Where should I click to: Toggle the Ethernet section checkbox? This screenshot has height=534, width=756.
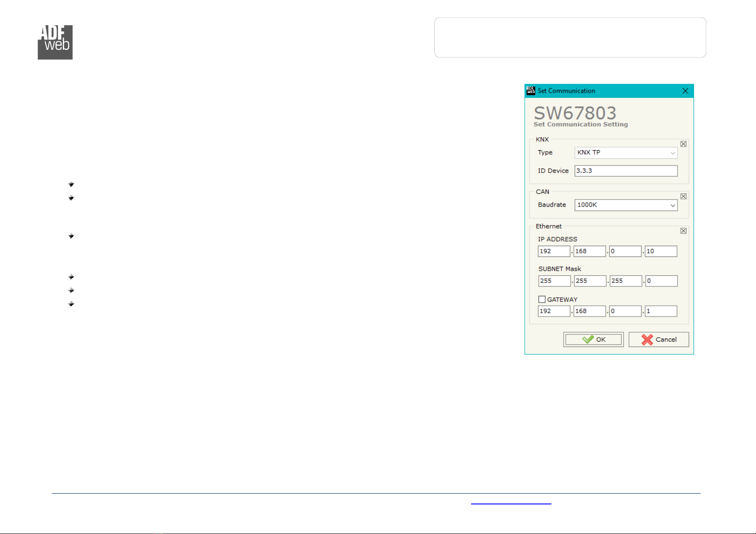pyautogui.click(x=683, y=231)
